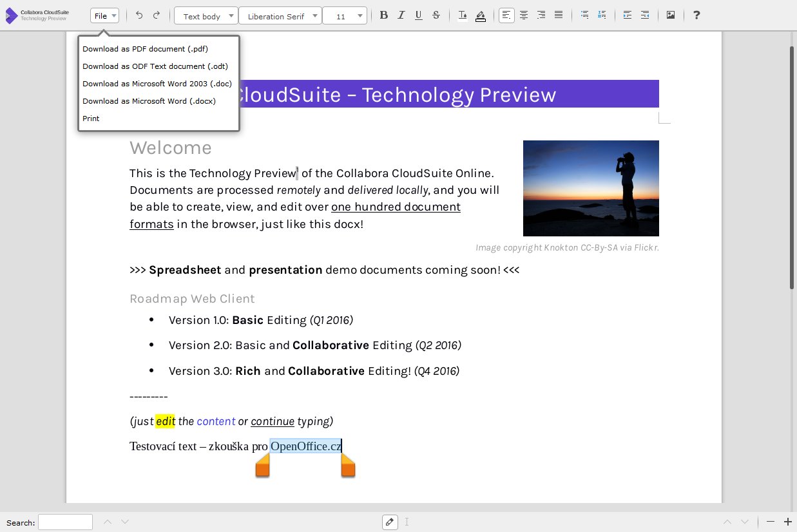Open the Liberation Serif font dropdown
The image size is (797, 532).
click(280, 16)
